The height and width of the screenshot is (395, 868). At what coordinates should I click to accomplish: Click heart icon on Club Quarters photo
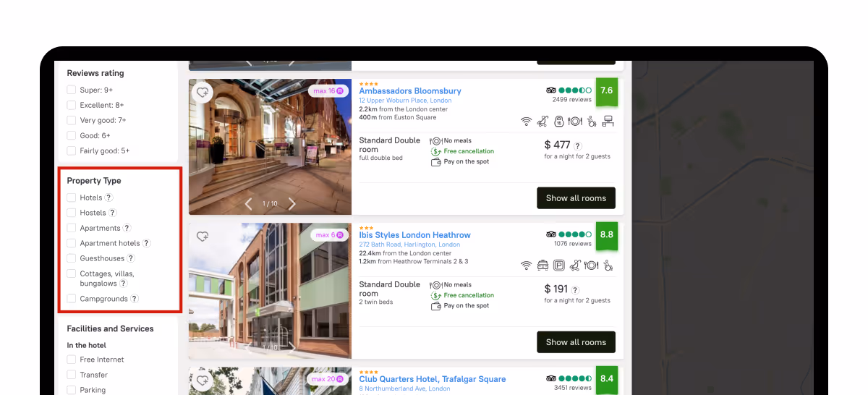tap(203, 380)
